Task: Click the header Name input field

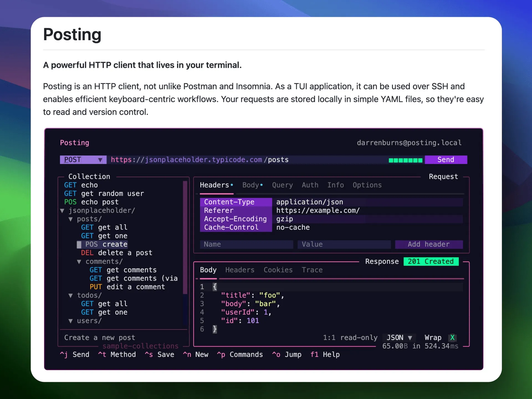Action: pyautogui.click(x=246, y=244)
